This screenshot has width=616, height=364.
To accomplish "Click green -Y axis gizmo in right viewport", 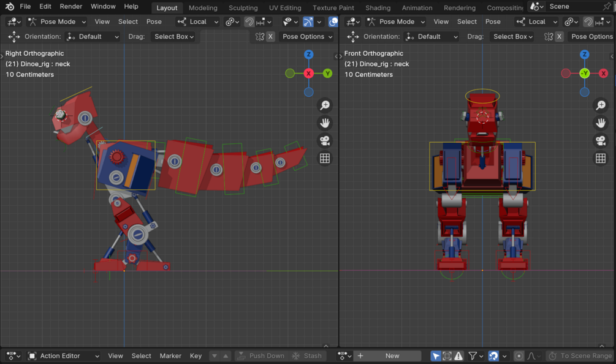I will pyautogui.click(x=585, y=73).
